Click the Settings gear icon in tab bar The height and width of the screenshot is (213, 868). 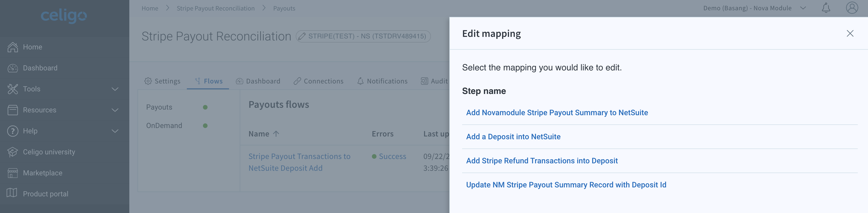(148, 81)
